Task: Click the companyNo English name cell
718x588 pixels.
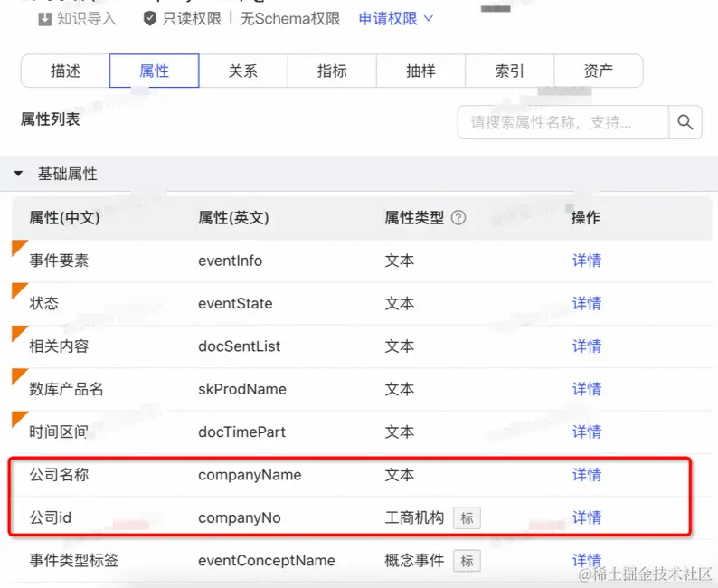Action: coord(240,517)
